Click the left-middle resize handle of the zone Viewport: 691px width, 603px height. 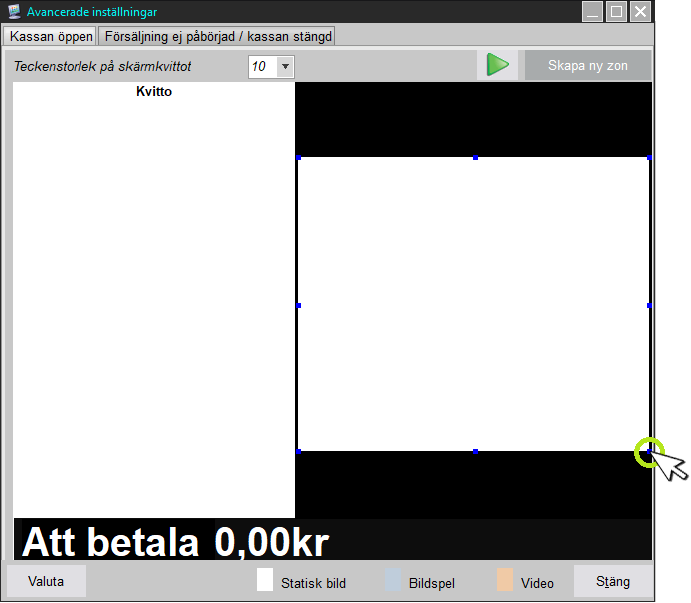pyautogui.click(x=298, y=305)
